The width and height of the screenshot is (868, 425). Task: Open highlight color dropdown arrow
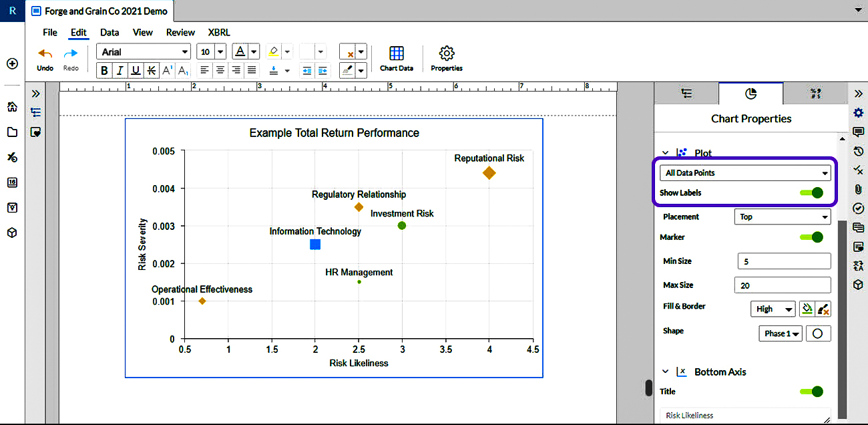pyautogui.click(x=287, y=52)
